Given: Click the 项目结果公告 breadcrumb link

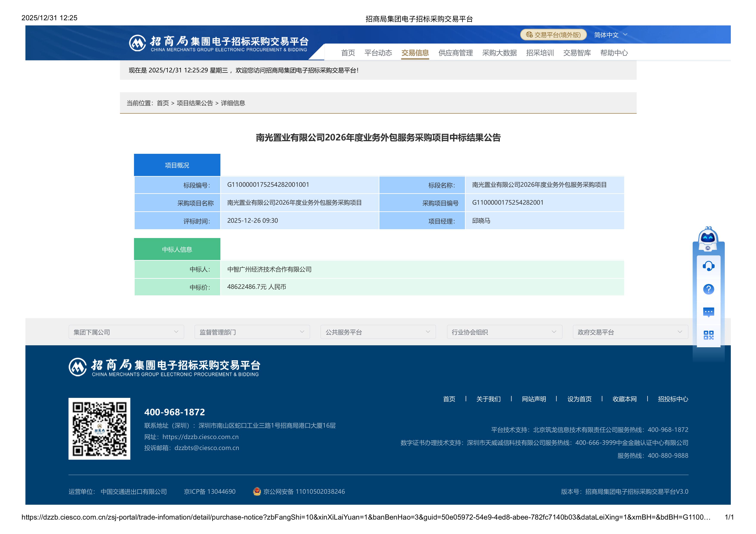Looking at the screenshot, I should pyautogui.click(x=195, y=103).
